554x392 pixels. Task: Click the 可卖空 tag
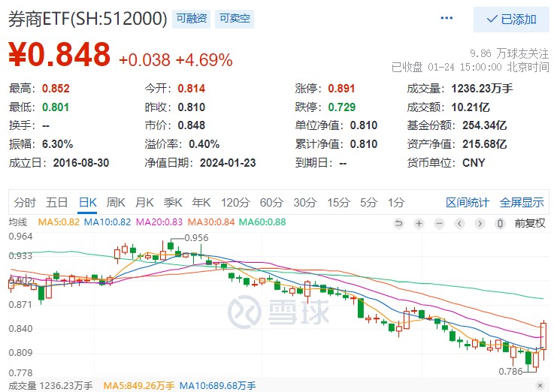point(235,18)
